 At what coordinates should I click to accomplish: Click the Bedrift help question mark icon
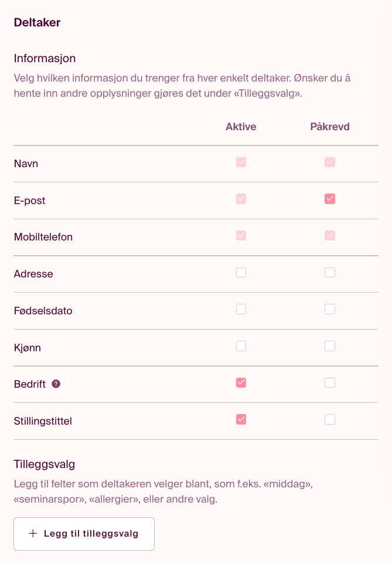coord(56,384)
